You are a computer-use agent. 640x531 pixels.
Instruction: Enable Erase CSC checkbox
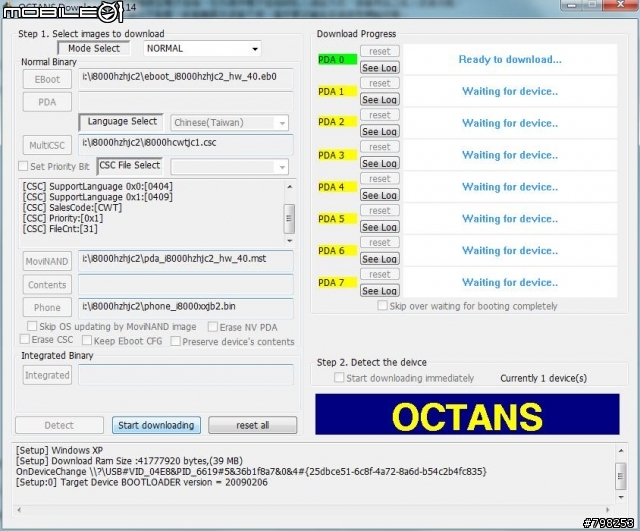(25, 340)
